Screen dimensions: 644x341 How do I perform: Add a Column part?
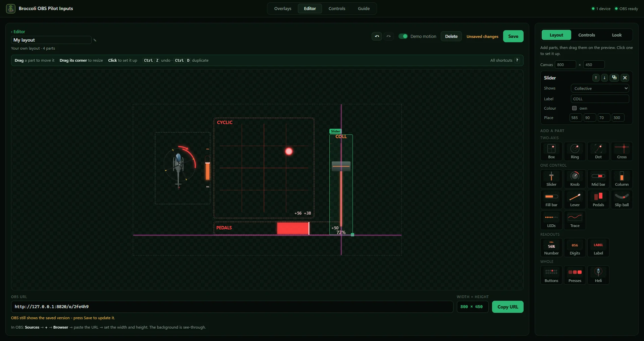point(622,179)
